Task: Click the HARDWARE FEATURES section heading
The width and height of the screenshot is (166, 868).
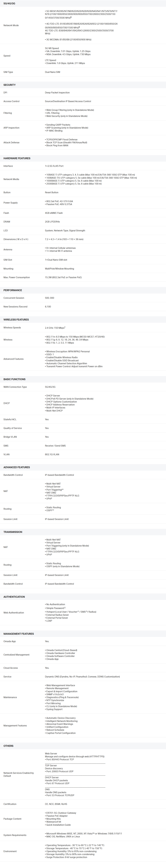Action: (x=17, y=158)
